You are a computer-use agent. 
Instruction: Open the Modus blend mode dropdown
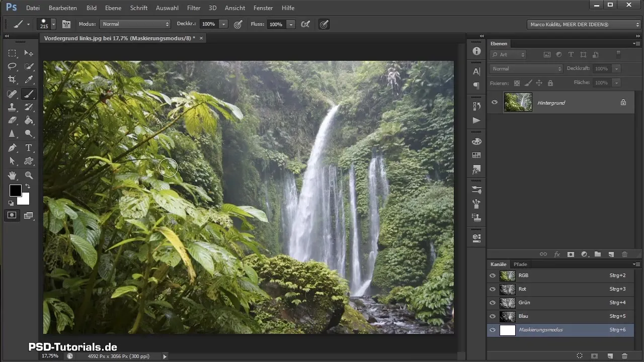pyautogui.click(x=135, y=24)
